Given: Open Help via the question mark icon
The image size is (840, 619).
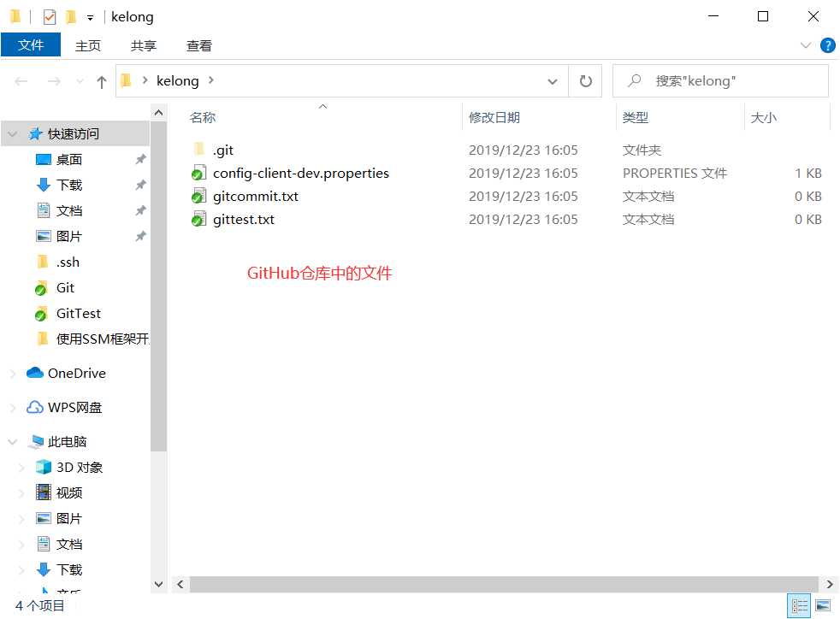Looking at the screenshot, I should tap(827, 45).
